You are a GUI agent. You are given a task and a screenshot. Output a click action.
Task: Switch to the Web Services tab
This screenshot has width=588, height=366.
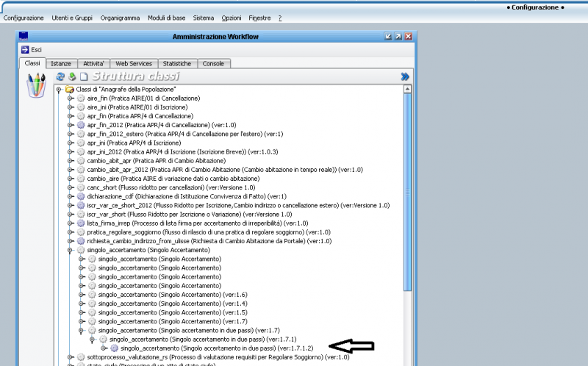point(134,64)
